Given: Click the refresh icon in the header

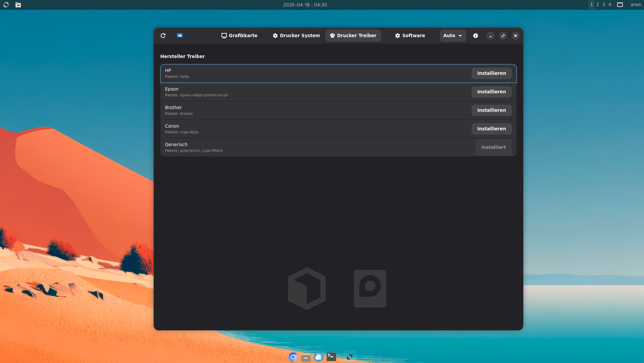Looking at the screenshot, I should tap(163, 36).
